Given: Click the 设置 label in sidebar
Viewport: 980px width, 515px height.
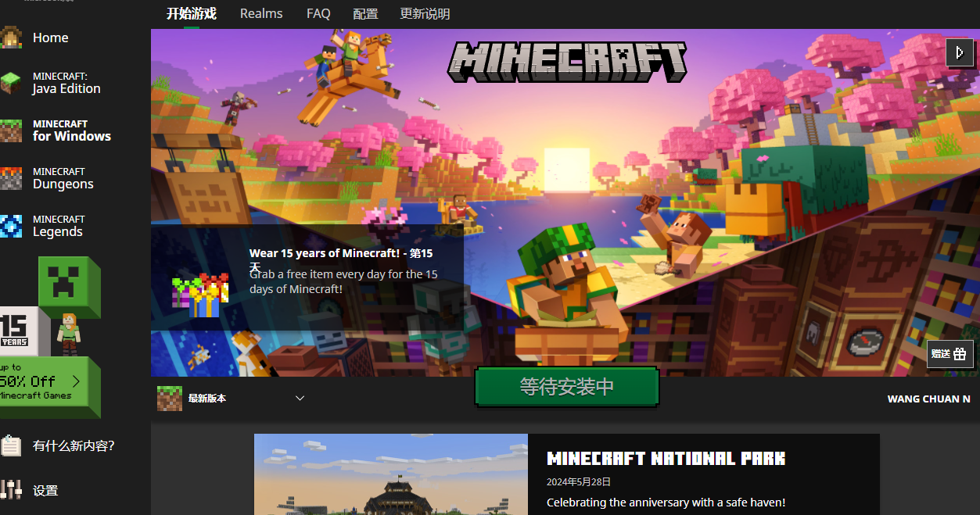Looking at the screenshot, I should click(45, 491).
